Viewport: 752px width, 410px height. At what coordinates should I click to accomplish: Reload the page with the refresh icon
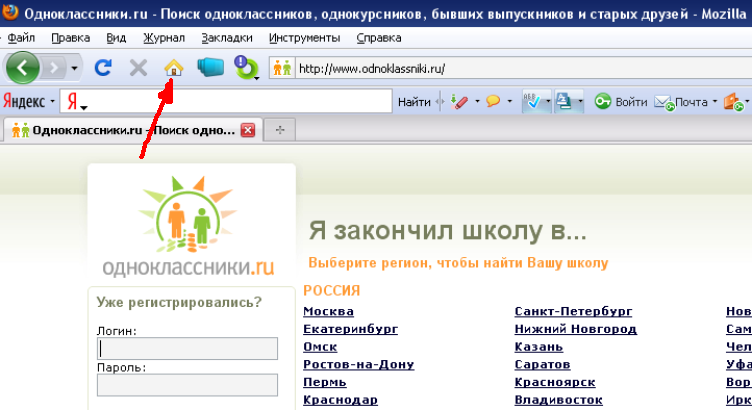click(103, 68)
